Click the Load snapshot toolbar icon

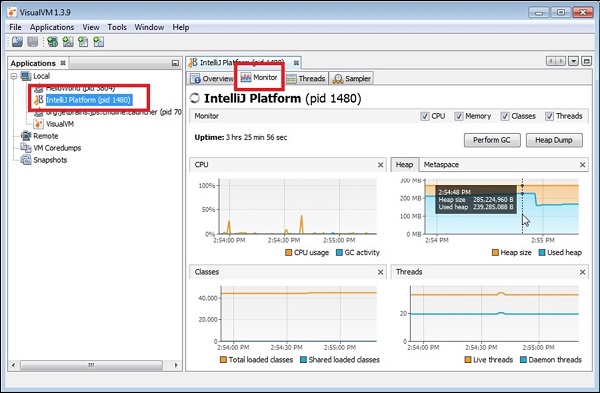(17, 41)
